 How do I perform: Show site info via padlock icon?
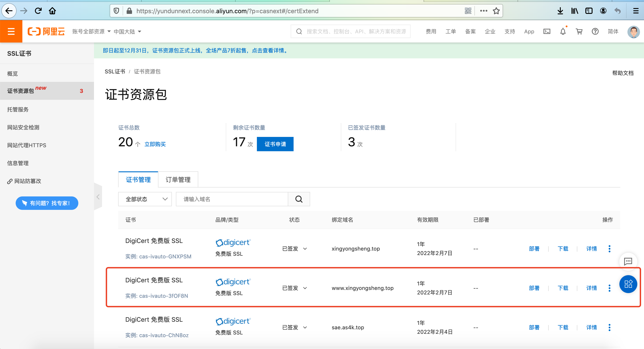(129, 11)
